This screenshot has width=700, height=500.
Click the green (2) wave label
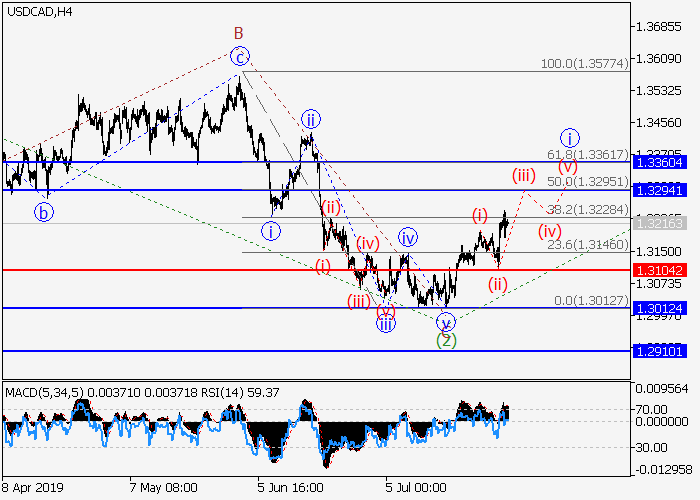pyautogui.click(x=447, y=340)
